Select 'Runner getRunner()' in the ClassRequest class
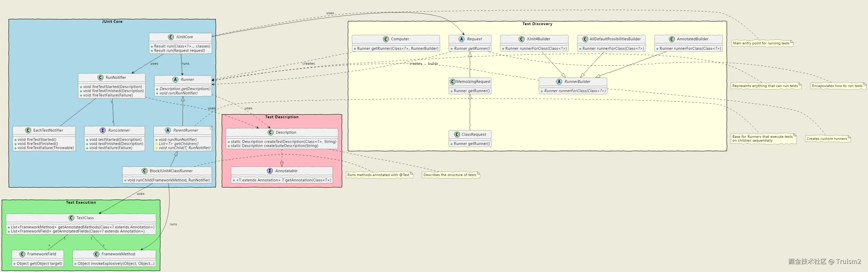Screen dimensions: 868x272 coord(471,144)
